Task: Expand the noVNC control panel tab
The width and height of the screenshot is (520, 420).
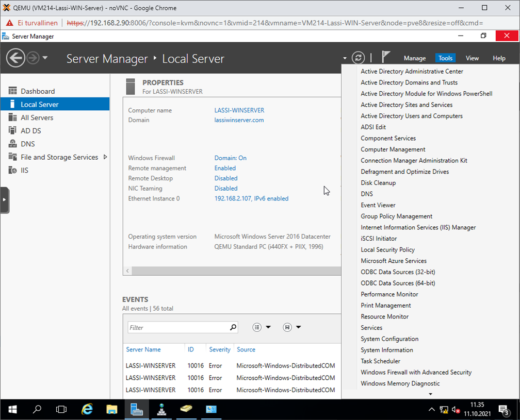Action: [x=4, y=200]
